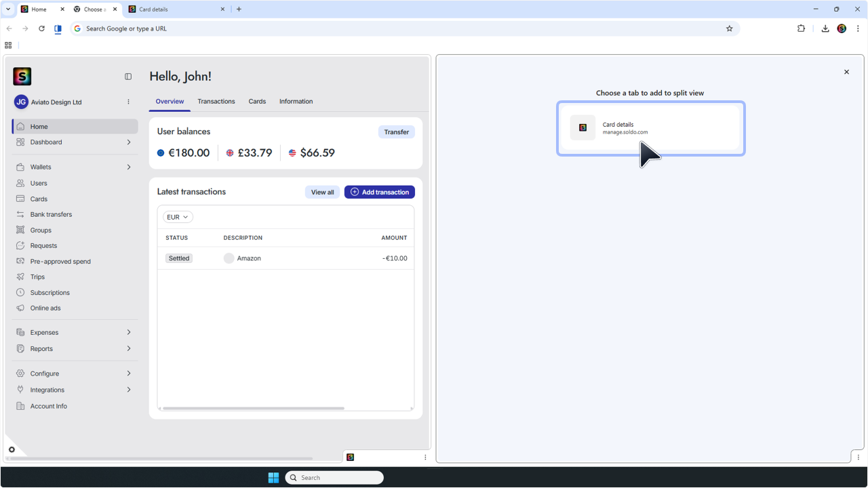868x488 pixels.
Task: Collapse the sidebar panel icon
Action: tap(128, 77)
